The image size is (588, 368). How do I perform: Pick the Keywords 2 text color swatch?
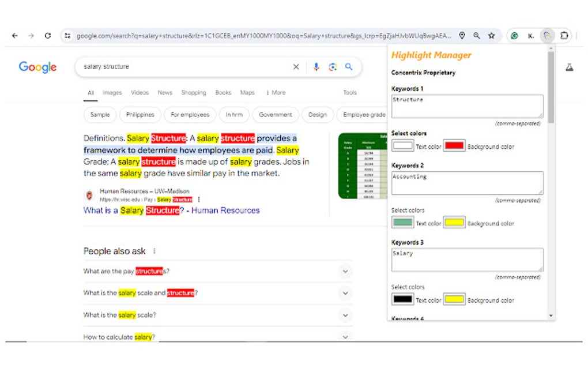(401, 223)
